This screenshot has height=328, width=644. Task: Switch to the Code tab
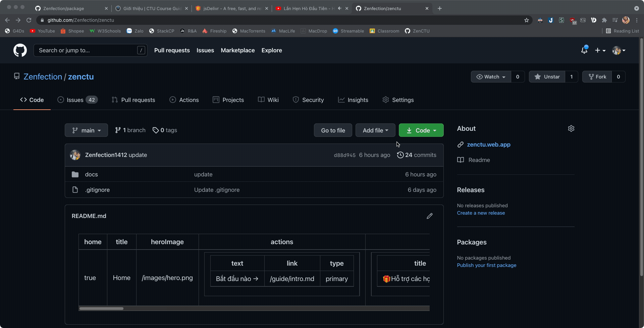pos(32,100)
